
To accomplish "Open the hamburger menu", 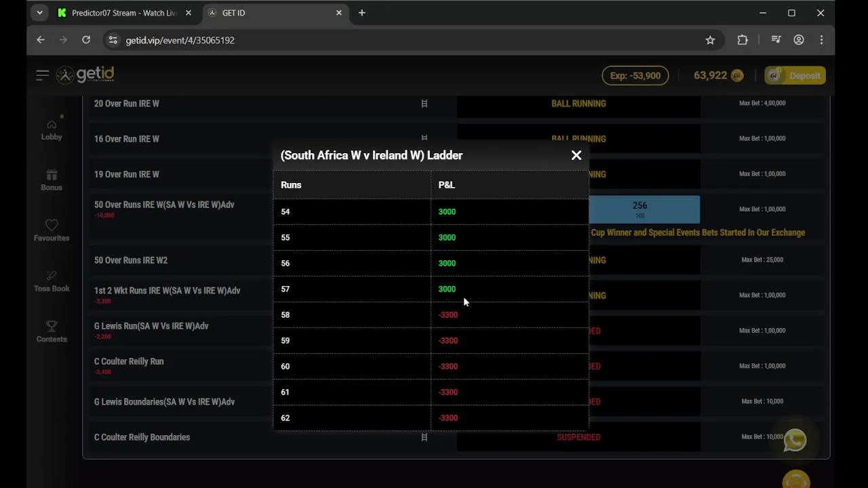I will pyautogui.click(x=42, y=75).
